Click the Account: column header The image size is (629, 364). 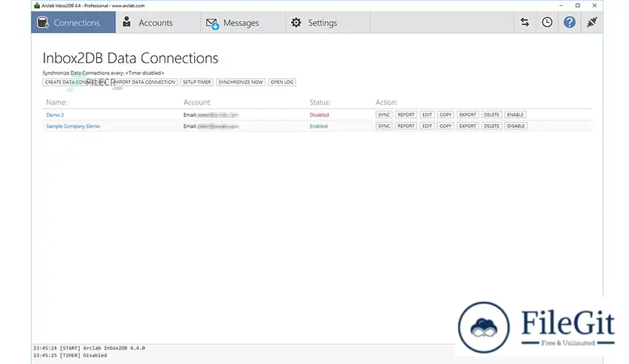197,102
